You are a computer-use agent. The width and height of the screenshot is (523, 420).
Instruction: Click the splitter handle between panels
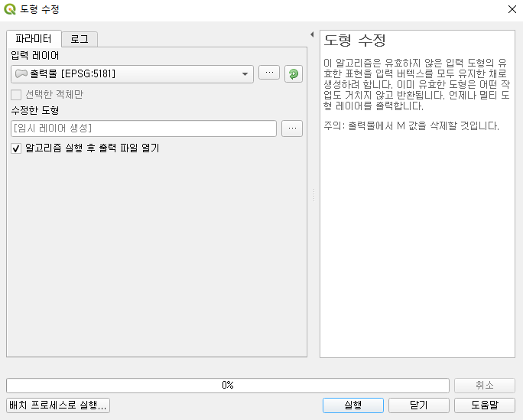coord(313,195)
